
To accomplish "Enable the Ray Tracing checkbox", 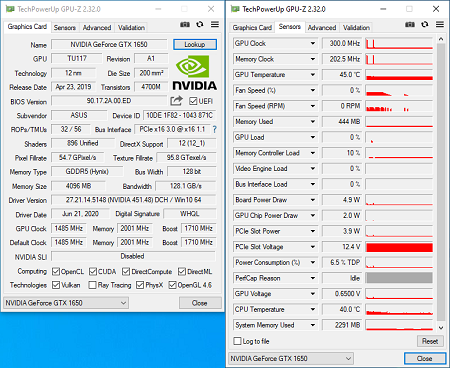I will point(93,285).
